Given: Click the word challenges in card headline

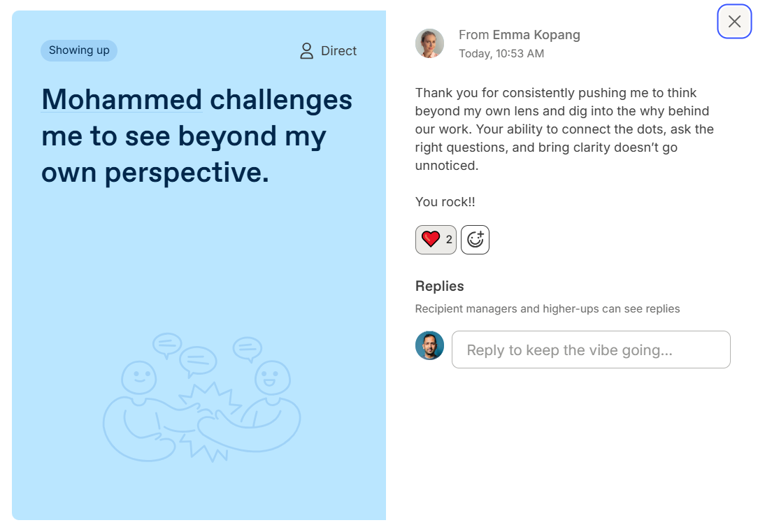Looking at the screenshot, I should tap(281, 100).
